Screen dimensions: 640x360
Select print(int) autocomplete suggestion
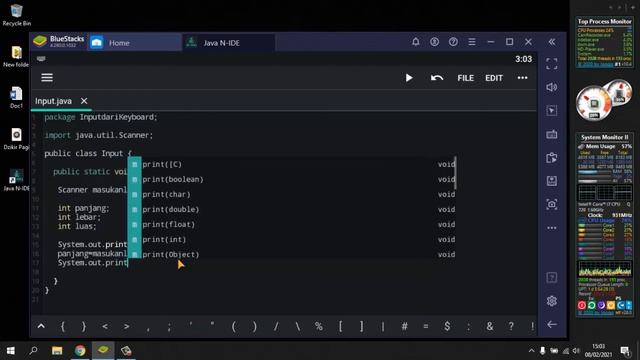pos(292,240)
